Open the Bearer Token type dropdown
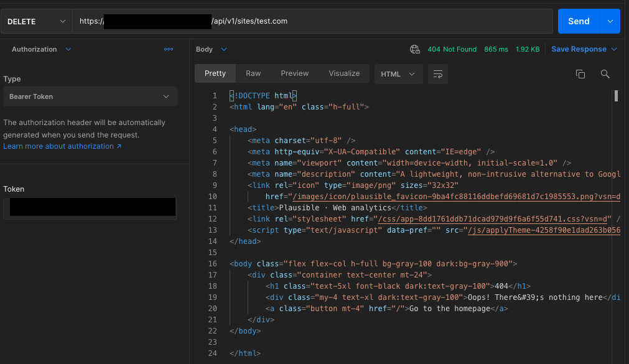 pos(90,96)
